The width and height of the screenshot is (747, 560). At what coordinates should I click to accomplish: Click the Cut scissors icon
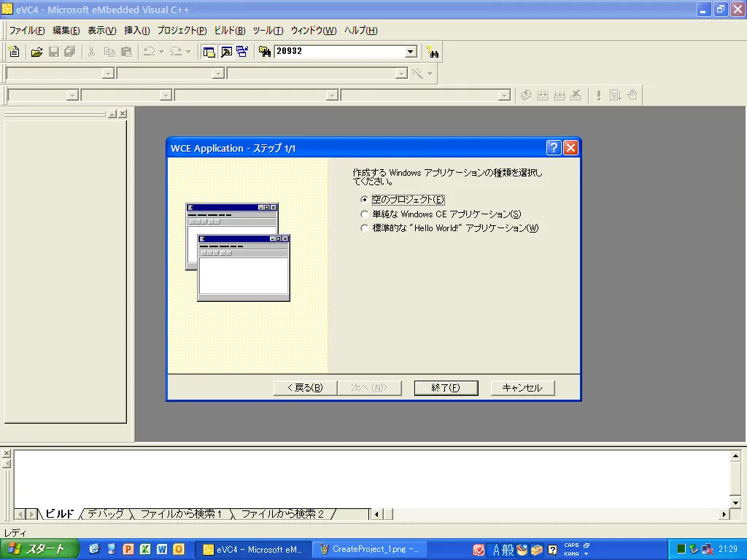pos(91,52)
